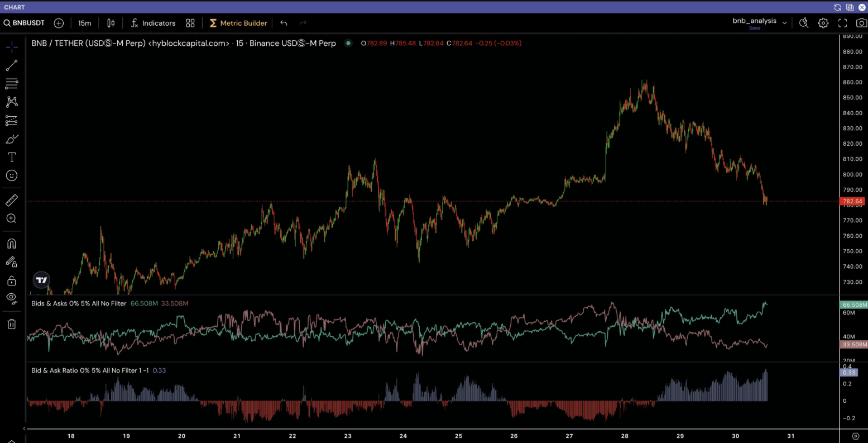Toggle magnet mode on the toolbar
868x443 pixels.
[x=11, y=244]
